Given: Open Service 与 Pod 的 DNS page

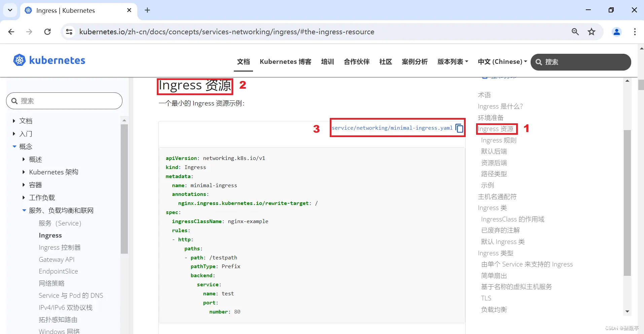Looking at the screenshot, I should point(71,295).
